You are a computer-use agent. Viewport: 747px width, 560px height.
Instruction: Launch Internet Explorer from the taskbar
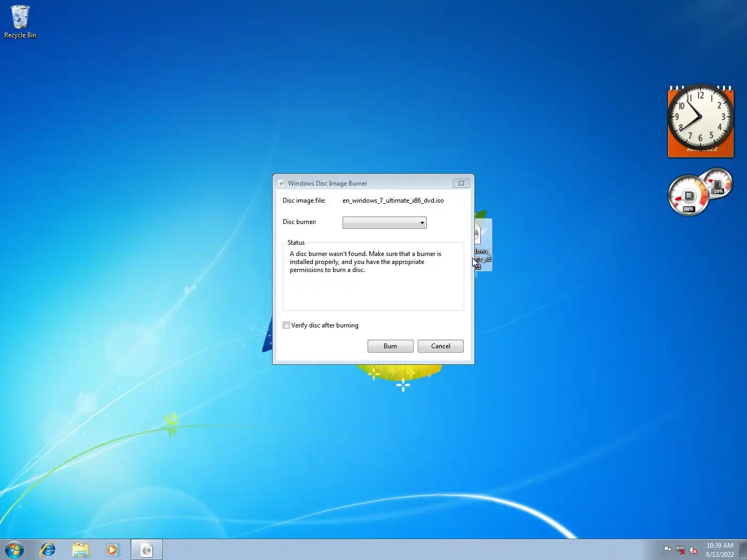click(48, 549)
